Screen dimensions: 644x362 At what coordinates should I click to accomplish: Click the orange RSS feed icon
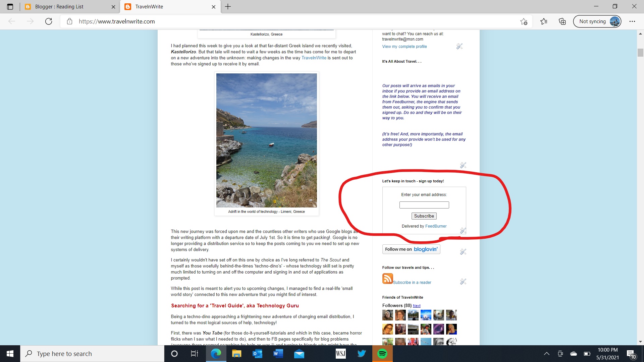[x=387, y=279]
